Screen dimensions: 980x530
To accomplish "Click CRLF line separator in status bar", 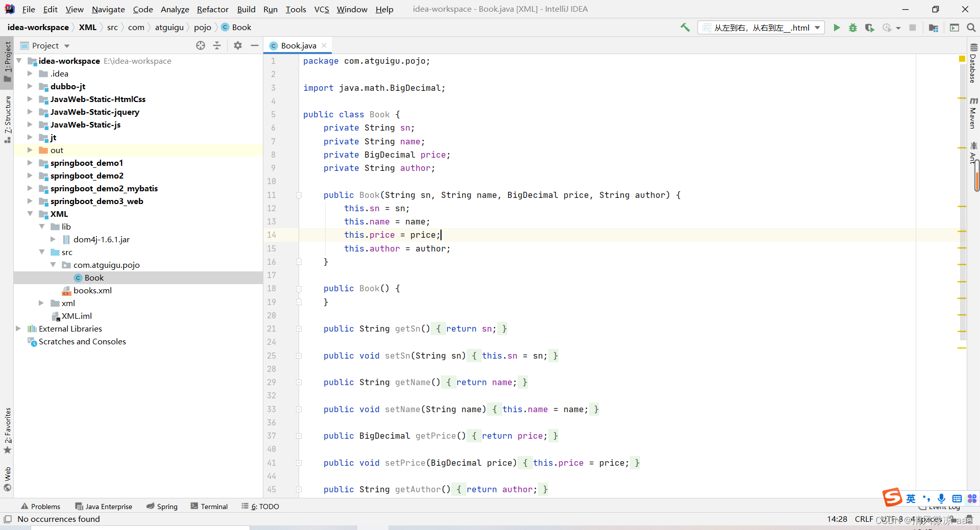I will tap(864, 519).
